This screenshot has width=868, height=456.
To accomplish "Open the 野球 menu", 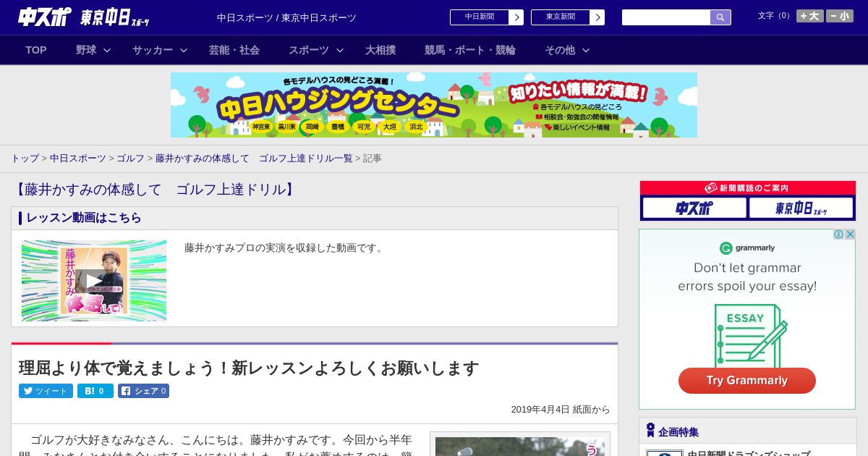I will (x=86, y=50).
